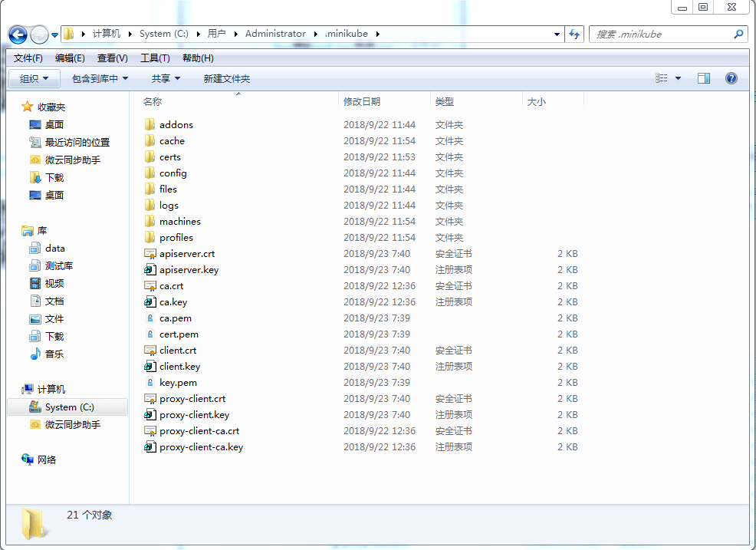Click the magnifier search icon
Viewport: 756px width, 550px height.
pyautogui.click(x=738, y=34)
